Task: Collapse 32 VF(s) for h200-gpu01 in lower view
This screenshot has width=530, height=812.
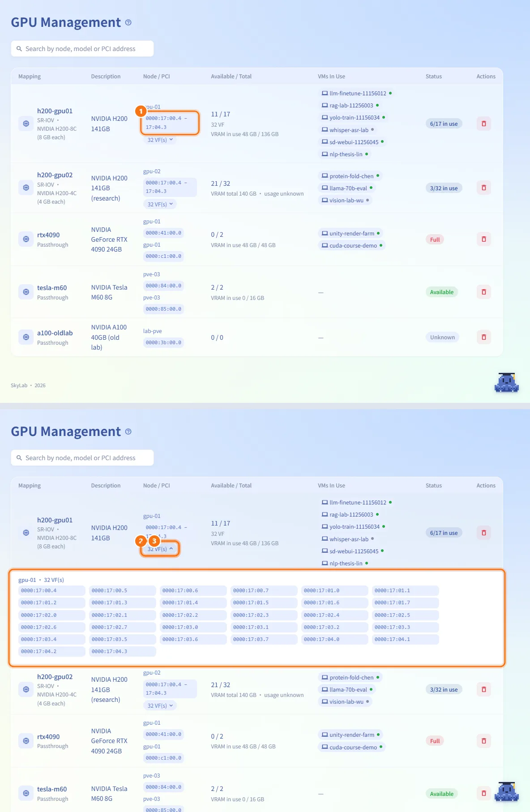Action: coord(160,549)
